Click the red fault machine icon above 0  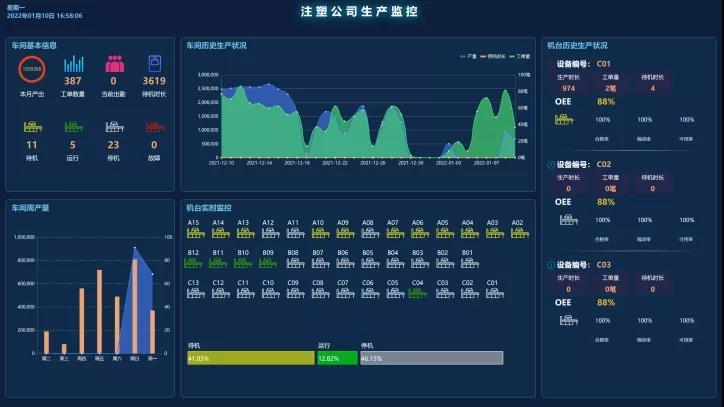pyautogui.click(x=155, y=127)
